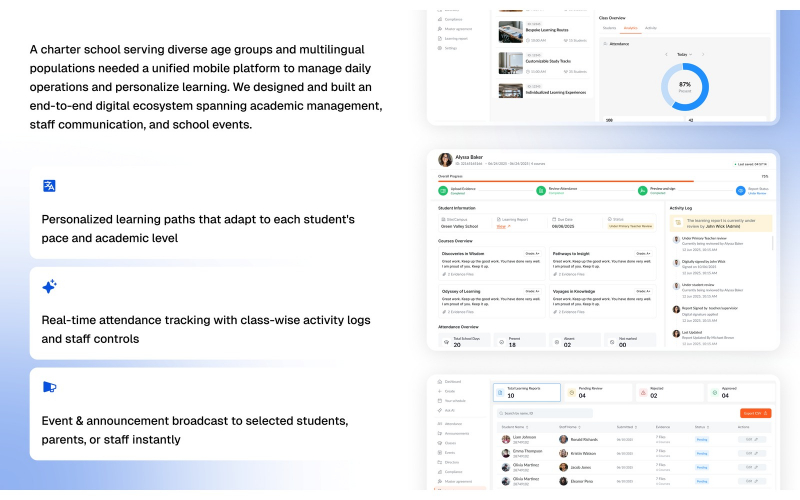The image size is (800, 500).
Task: Open the Activity tab in Class Overview
Action: point(651,28)
